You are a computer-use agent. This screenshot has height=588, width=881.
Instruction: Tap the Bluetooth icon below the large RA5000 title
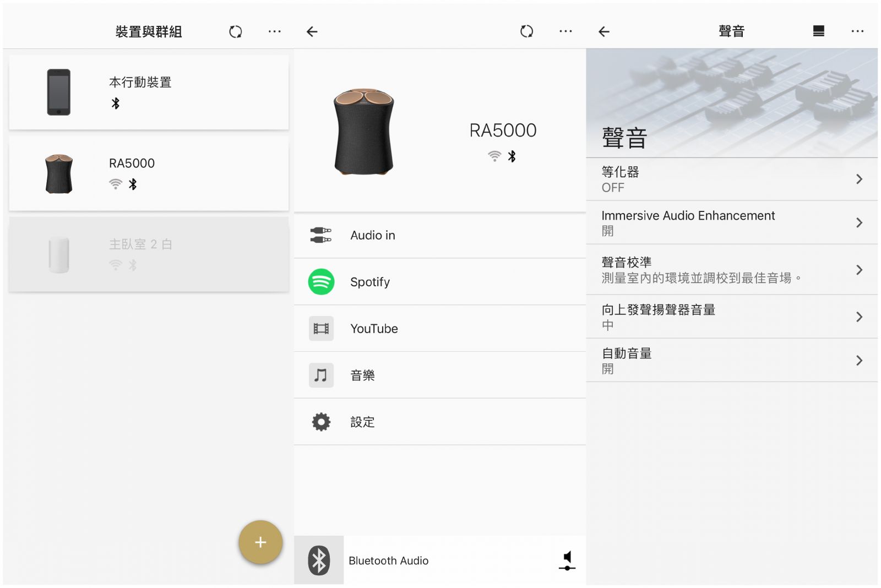(512, 156)
